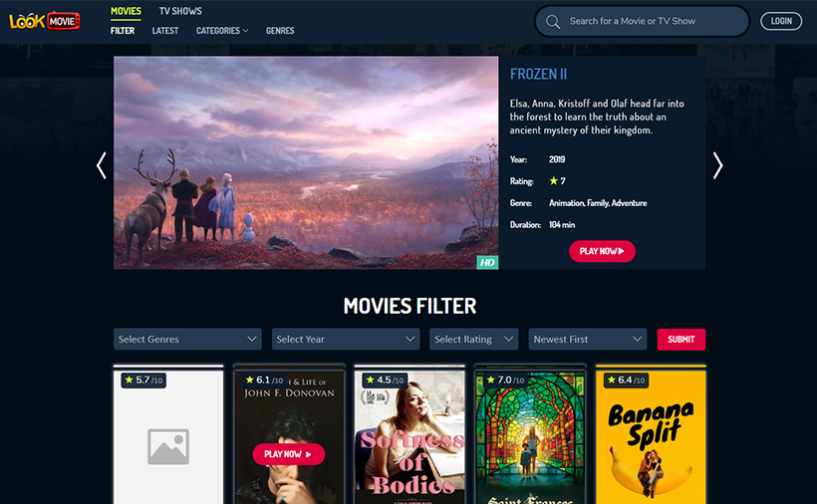Open the Banana Split poster
The width and height of the screenshot is (817, 504).
tap(651, 437)
